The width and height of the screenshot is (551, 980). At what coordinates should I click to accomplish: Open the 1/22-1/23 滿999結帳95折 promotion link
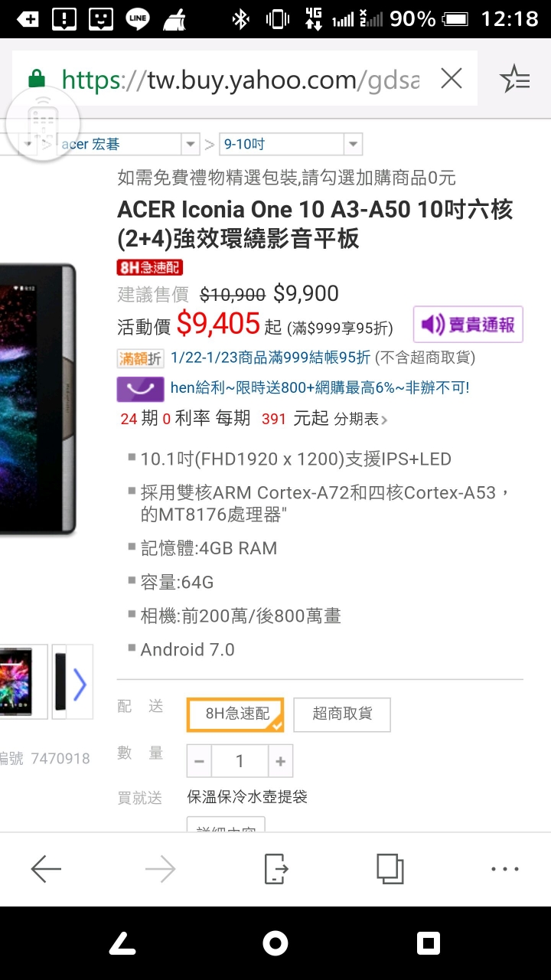pos(270,358)
